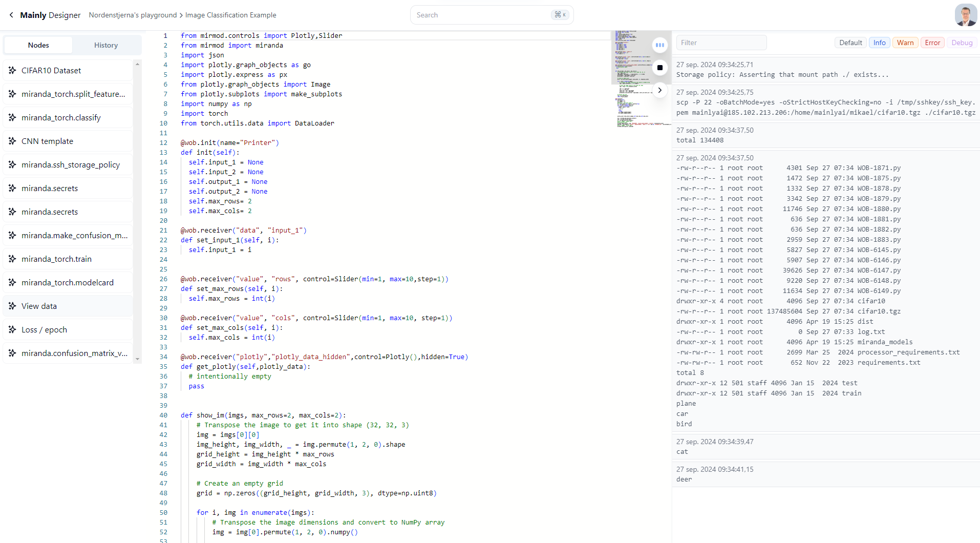Switch to the Nodes tab

tap(38, 45)
